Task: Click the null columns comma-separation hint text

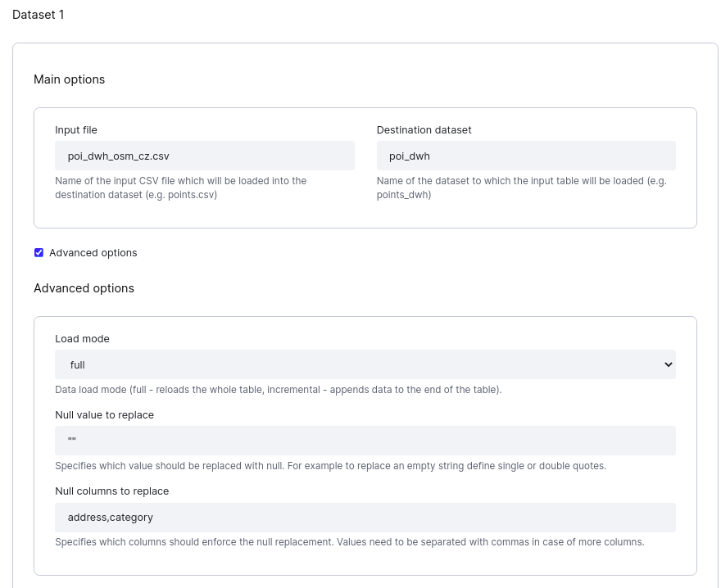Action: (x=349, y=542)
